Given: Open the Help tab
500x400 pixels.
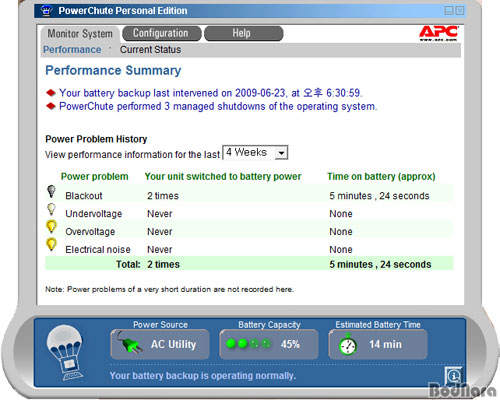Looking at the screenshot, I should [x=243, y=33].
